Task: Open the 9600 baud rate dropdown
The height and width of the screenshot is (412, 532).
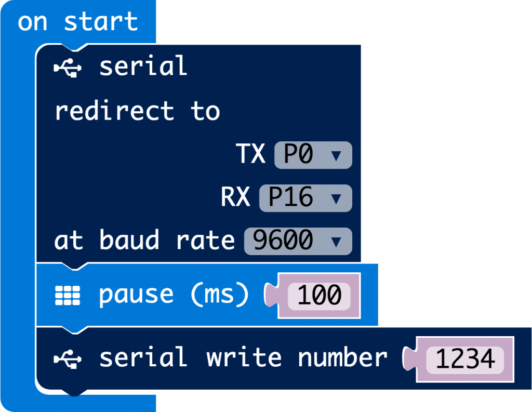Action: [x=298, y=241]
